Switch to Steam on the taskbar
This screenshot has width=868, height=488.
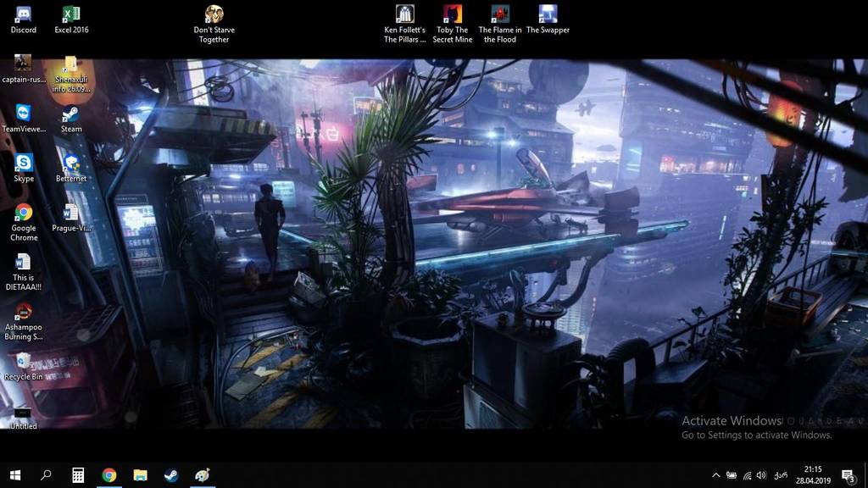coord(171,475)
